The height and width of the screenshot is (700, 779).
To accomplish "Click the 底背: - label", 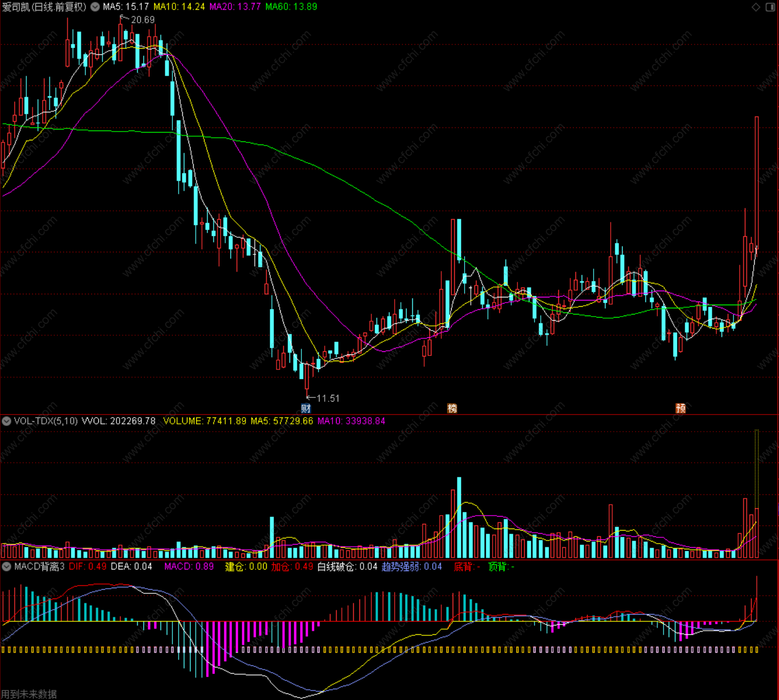I will click(x=467, y=567).
